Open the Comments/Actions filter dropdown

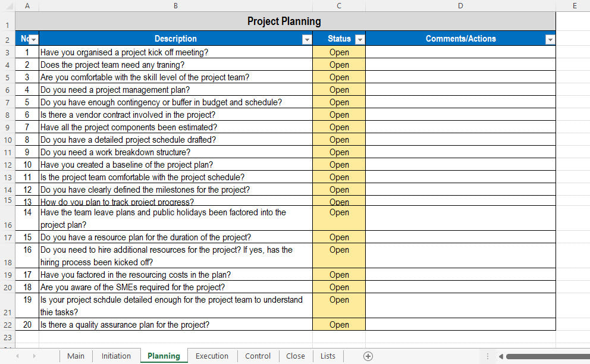(550, 39)
